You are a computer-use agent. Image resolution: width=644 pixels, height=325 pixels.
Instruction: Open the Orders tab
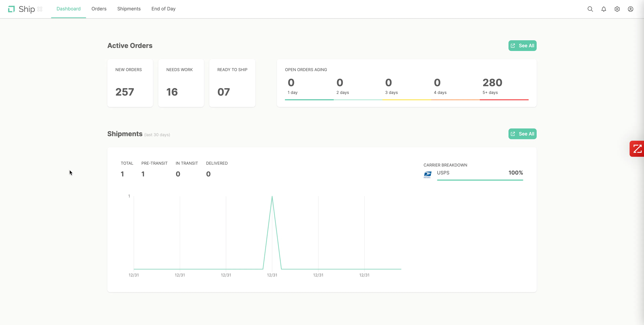pos(99,9)
